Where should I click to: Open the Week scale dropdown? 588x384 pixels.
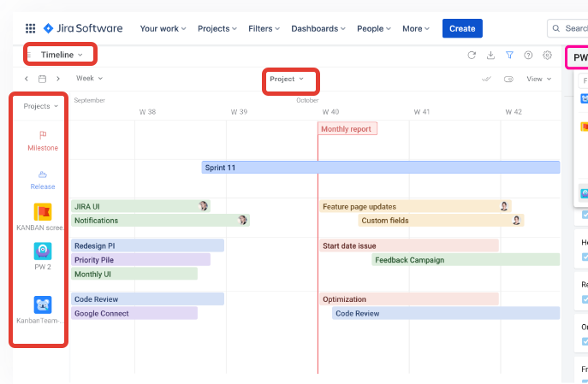click(89, 79)
